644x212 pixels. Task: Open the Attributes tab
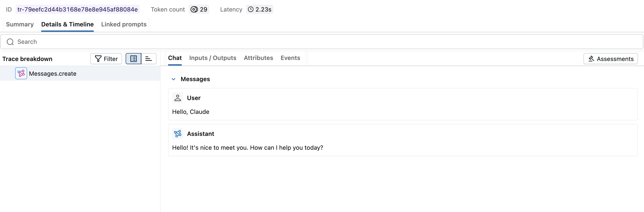click(x=258, y=58)
